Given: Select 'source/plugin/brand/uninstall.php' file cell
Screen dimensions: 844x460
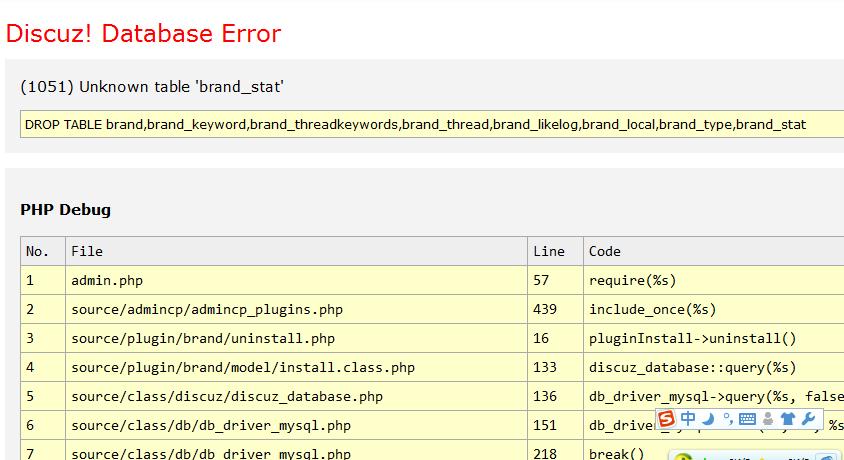Looking at the screenshot, I should tap(296, 338).
